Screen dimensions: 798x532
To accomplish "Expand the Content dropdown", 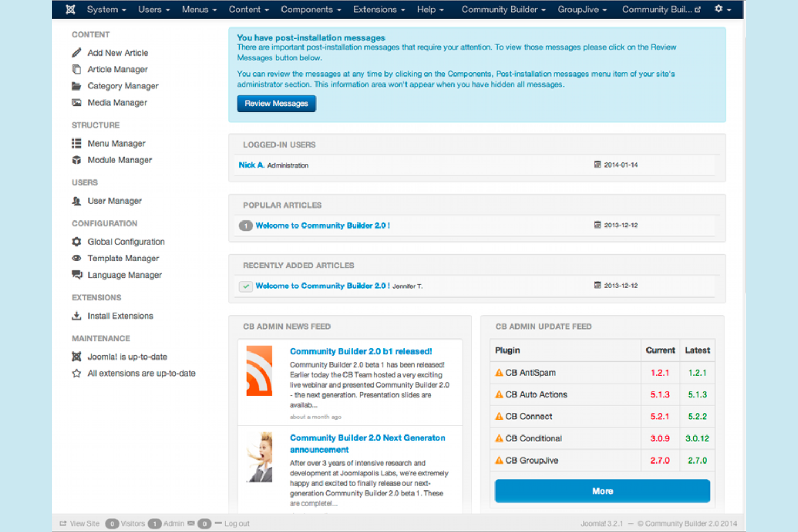I will click(x=249, y=10).
